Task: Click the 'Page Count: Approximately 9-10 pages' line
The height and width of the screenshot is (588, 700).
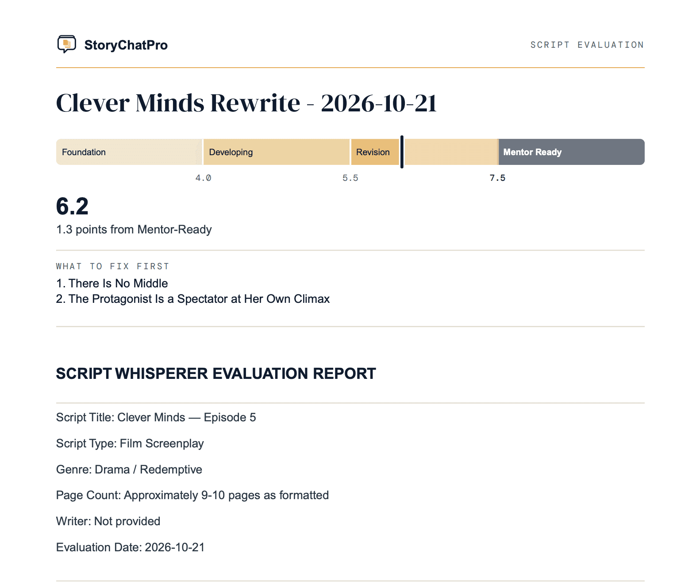Action: pyautogui.click(x=192, y=495)
